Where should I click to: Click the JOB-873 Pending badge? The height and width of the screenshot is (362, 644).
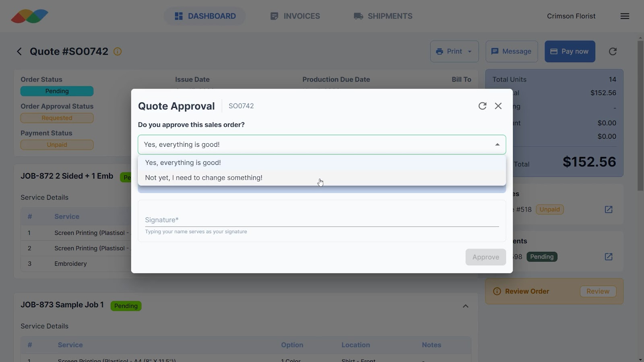point(126,306)
